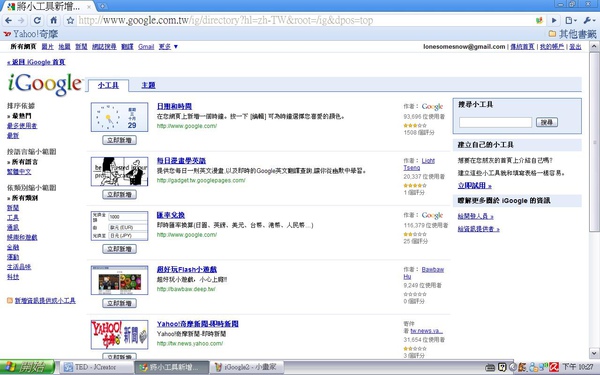The width and height of the screenshot is (600, 375).
Task: Add the currency converter gadget now
Action: (x=119, y=249)
